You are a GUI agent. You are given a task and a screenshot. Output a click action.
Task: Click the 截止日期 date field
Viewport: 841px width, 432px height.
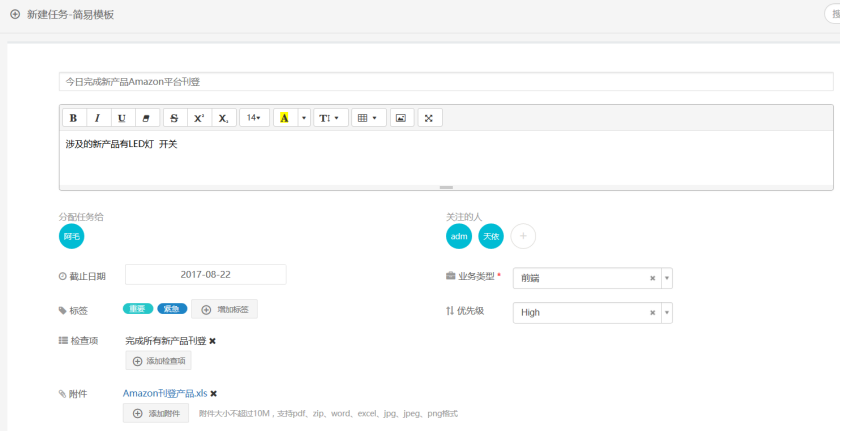pos(205,274)
